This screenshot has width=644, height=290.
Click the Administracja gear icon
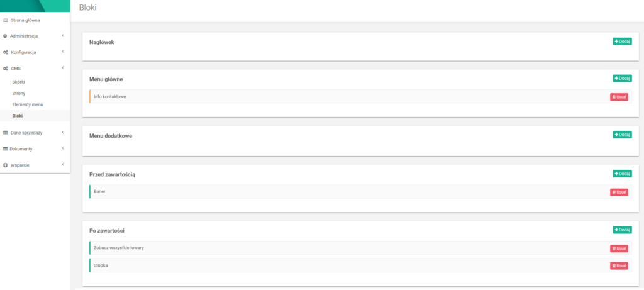[x=5, y=36]
